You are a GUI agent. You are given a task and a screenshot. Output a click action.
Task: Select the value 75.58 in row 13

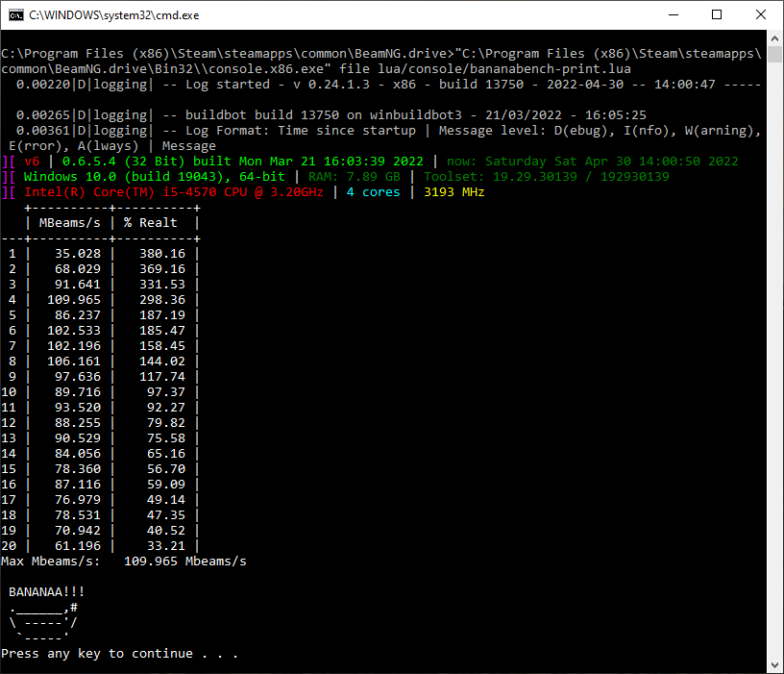[x=166, y=438]
